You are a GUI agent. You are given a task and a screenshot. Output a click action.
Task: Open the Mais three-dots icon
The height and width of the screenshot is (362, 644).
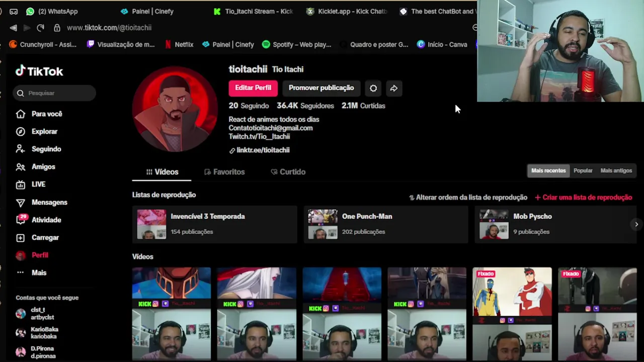pos(21,273)
